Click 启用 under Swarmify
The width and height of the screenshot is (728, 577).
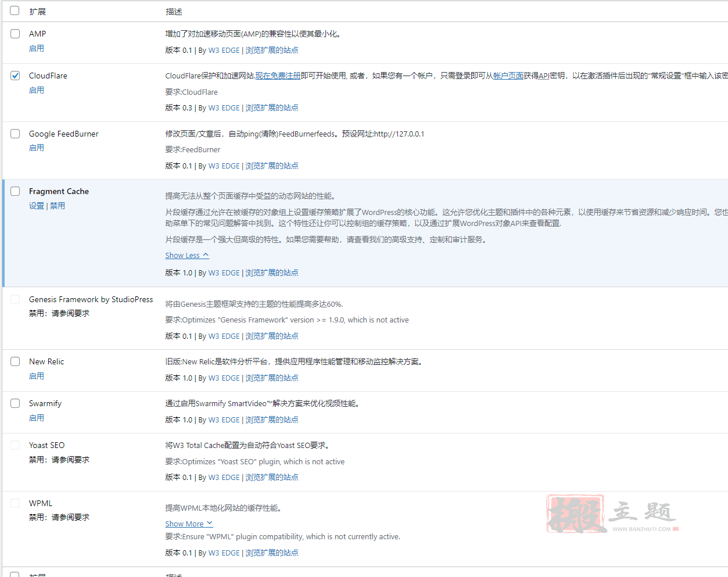tap(37, 418)
